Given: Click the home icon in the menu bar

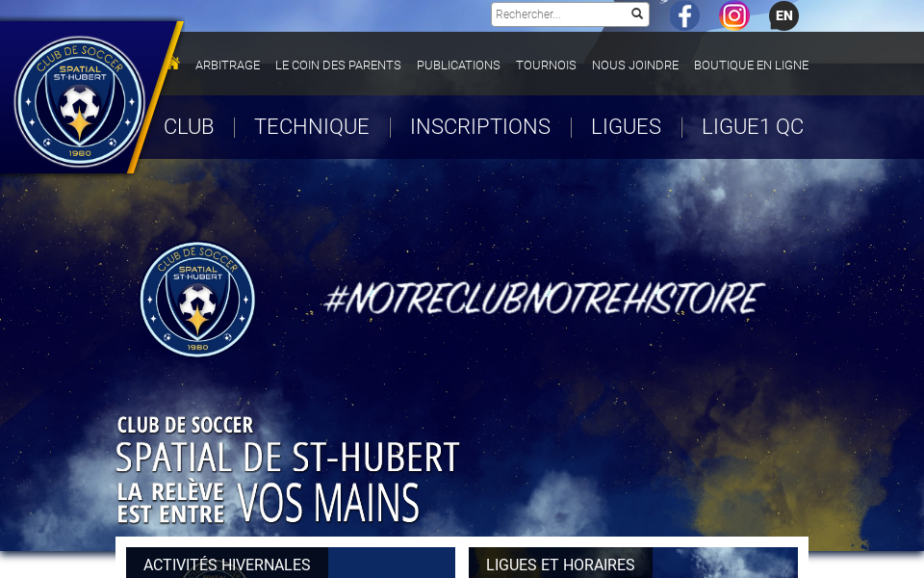Looking at the screenshot, I should pyautogui.click(x=173, y=64).
